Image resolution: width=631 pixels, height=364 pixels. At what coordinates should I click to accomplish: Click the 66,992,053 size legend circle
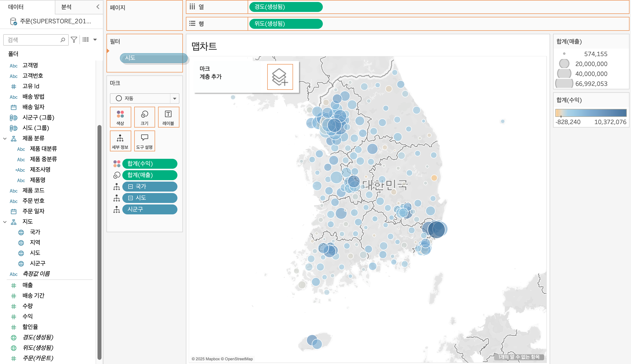pos(564,84)
